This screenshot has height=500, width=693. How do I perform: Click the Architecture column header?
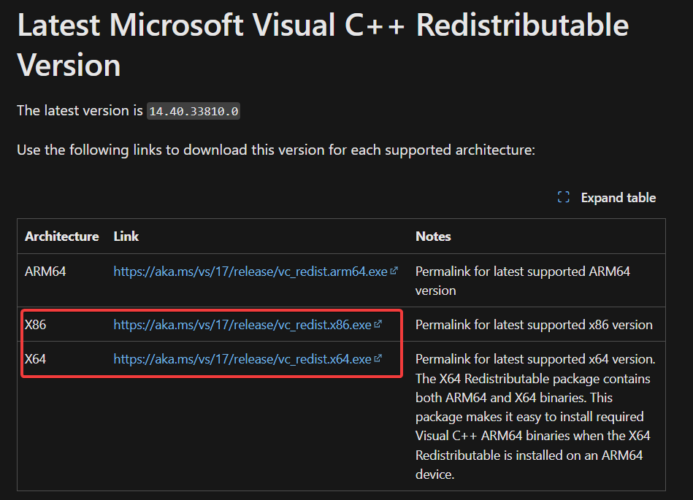click(62, 236)
